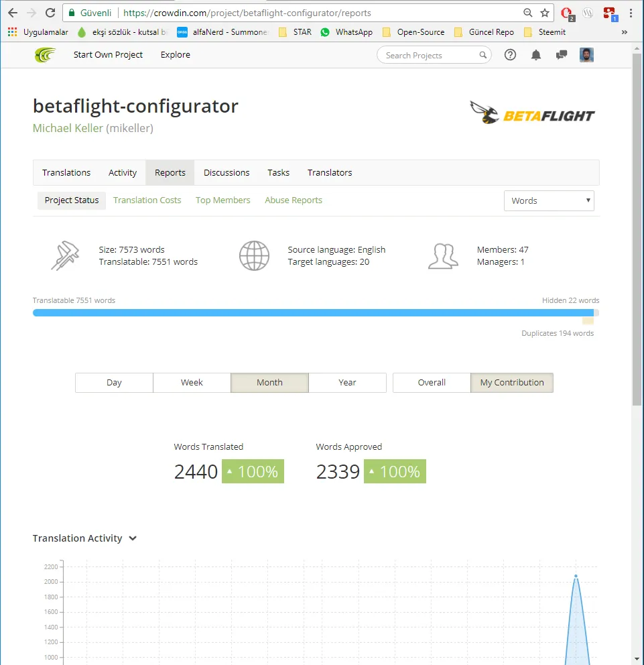Show My Contribution statistics

(x=512, y=383)
